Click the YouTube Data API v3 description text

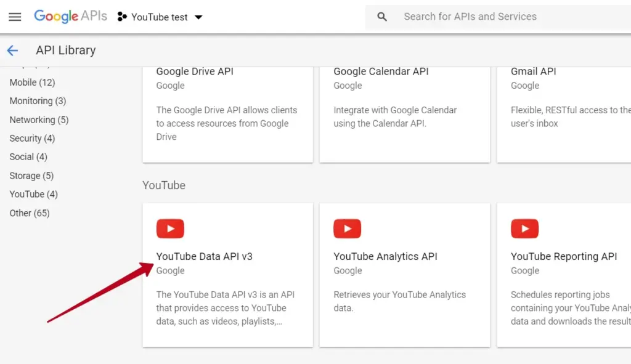[226, 308]
